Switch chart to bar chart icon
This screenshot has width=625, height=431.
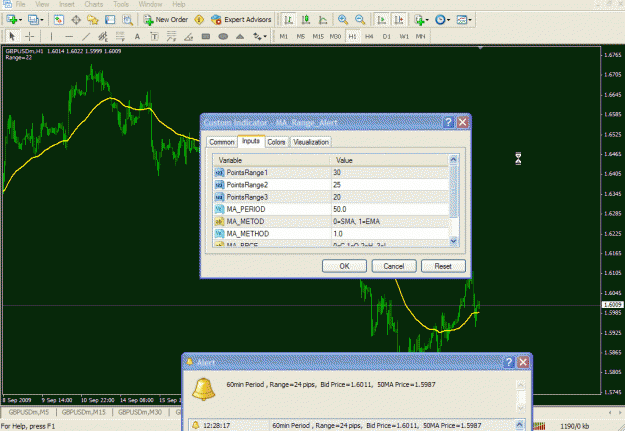(289, 20)
